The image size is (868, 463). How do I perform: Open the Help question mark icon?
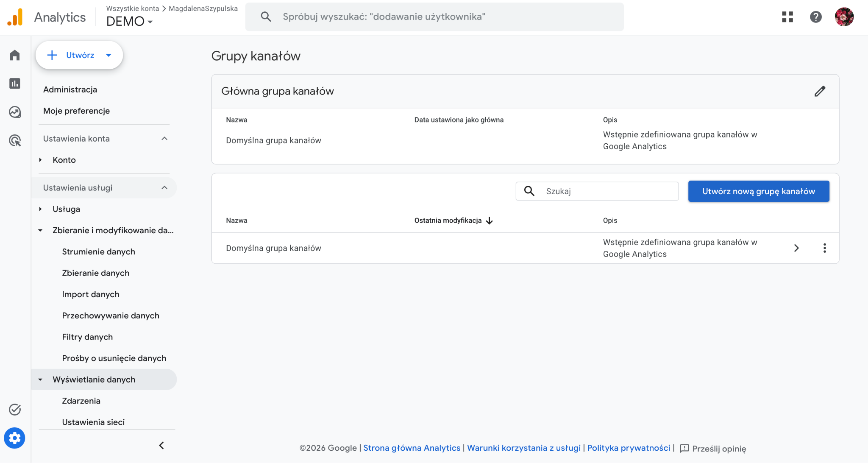pyautogui.click(x=816, y=17)
